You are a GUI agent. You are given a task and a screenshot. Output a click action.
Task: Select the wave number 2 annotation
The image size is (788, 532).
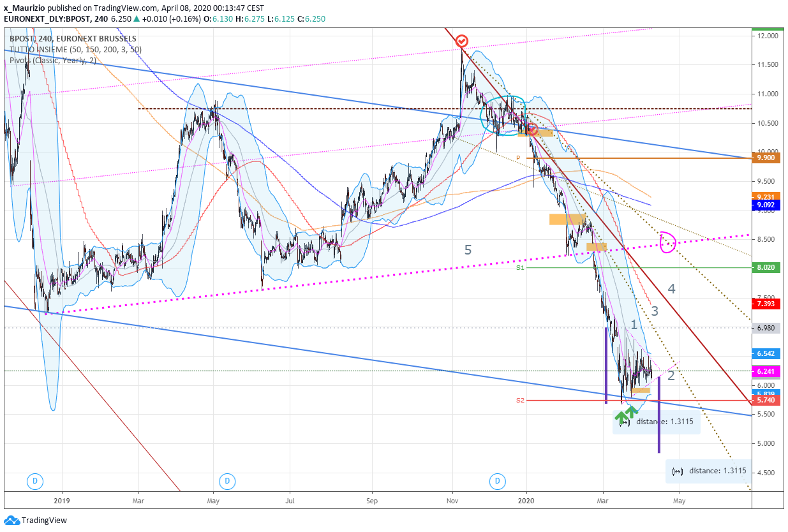coord(671,376)
